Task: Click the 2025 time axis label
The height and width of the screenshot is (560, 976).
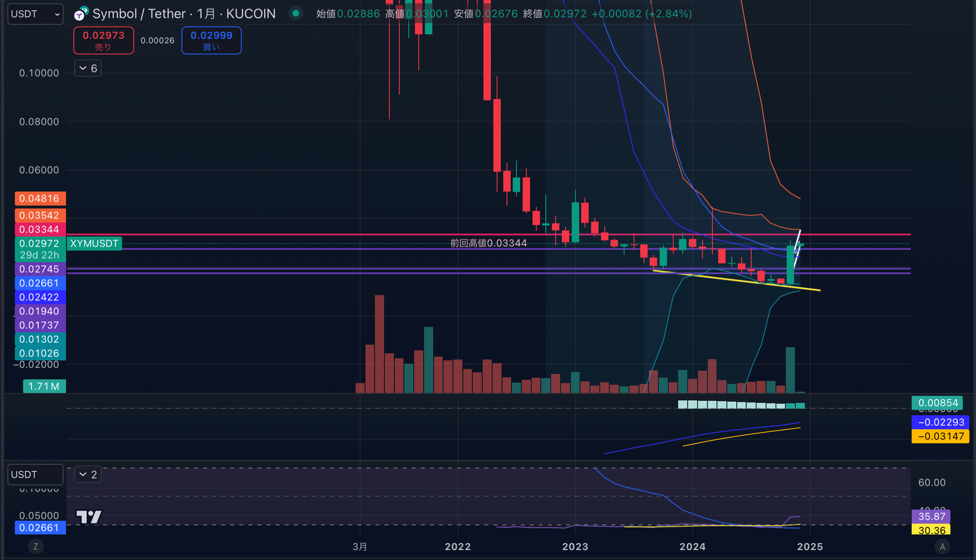Action: 810,547
